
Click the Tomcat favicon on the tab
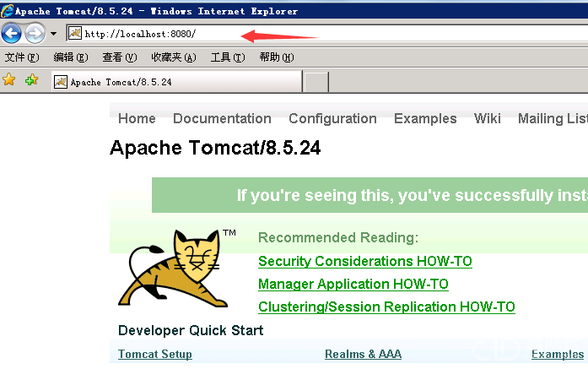click(x=61, y=82)
